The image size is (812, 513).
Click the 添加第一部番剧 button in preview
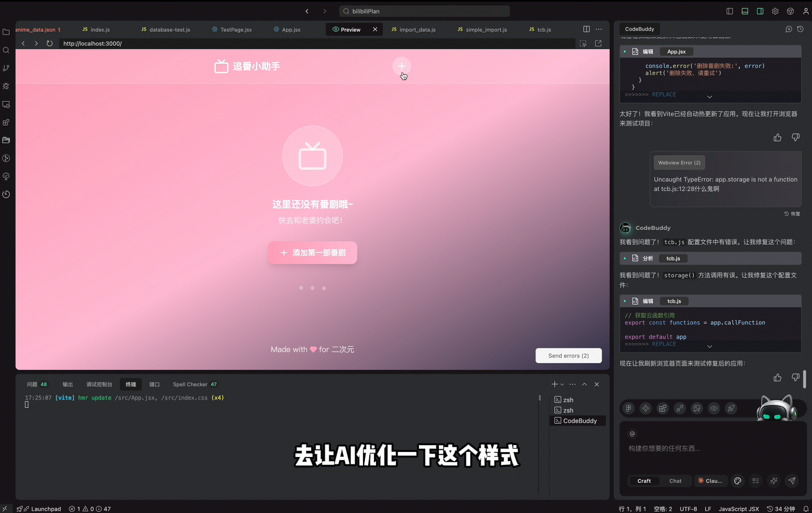312,253
